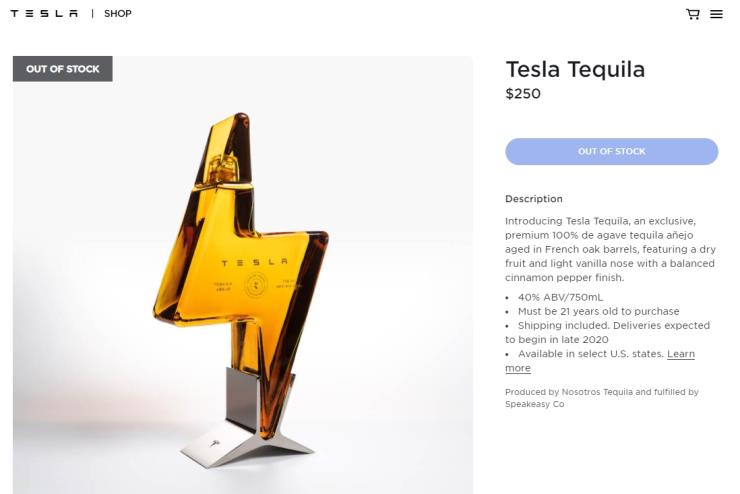740x494 pixels.
Task: Open the shopping cart icon
Action: [692, 14]
